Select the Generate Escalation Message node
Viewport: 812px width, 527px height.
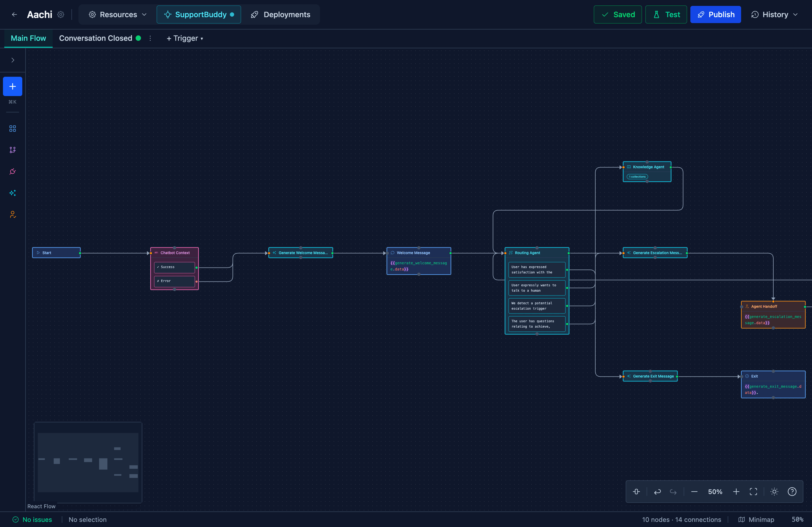(655, 252)
